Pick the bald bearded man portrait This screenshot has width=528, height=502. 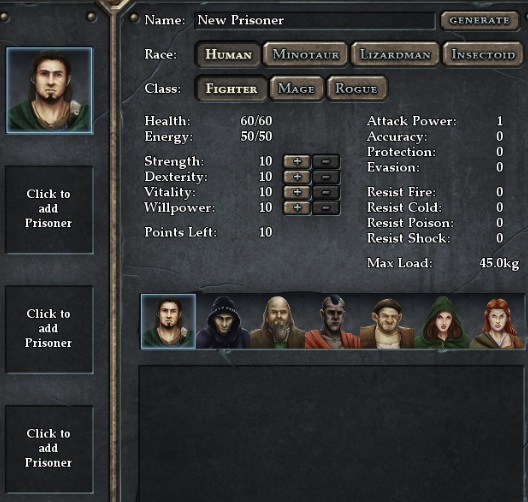click(x=278, y=322)
